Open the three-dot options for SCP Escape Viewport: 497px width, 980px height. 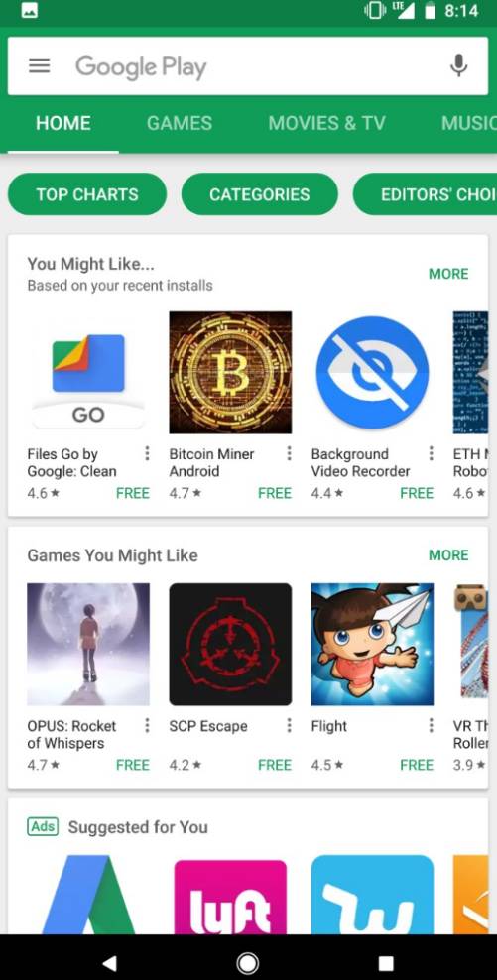tap(289, 726)
